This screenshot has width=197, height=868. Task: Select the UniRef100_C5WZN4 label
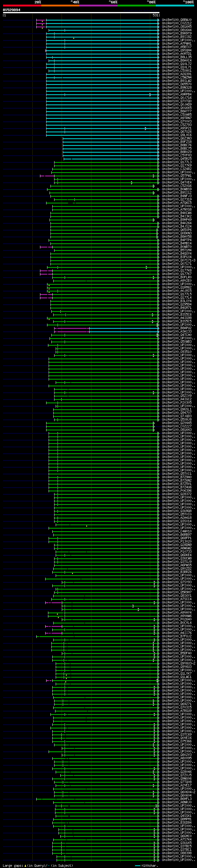(177, 78)
